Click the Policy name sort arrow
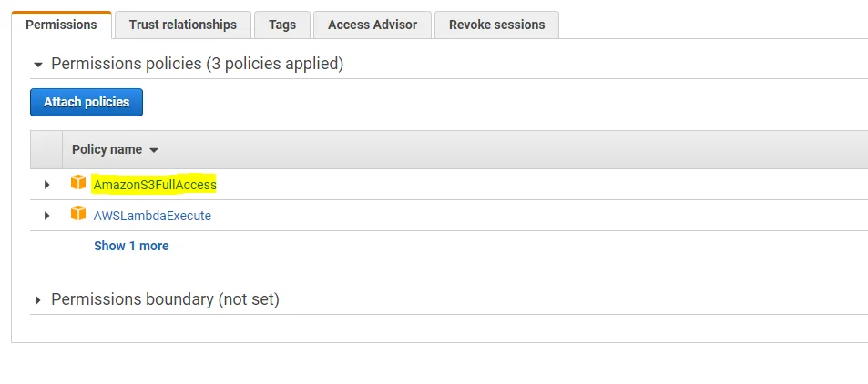This screenshot has height=384, width=868. tap(154, 150)
